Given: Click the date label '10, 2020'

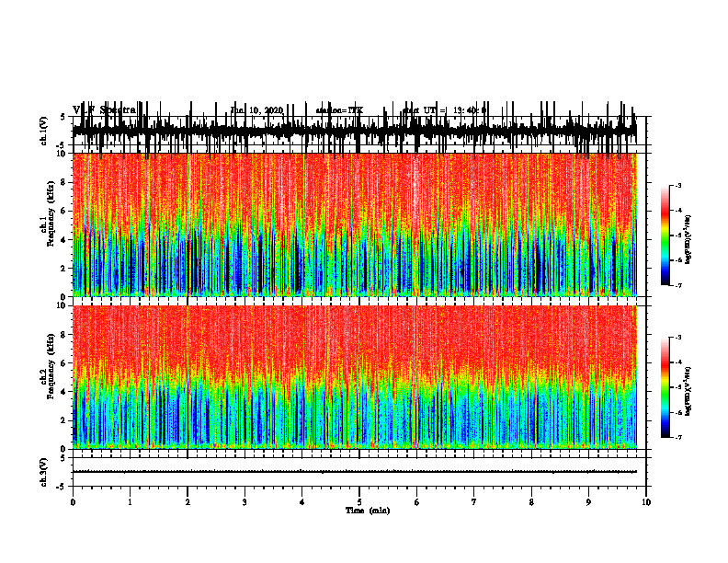Looking at the screenshot, I should coord(265,110).
